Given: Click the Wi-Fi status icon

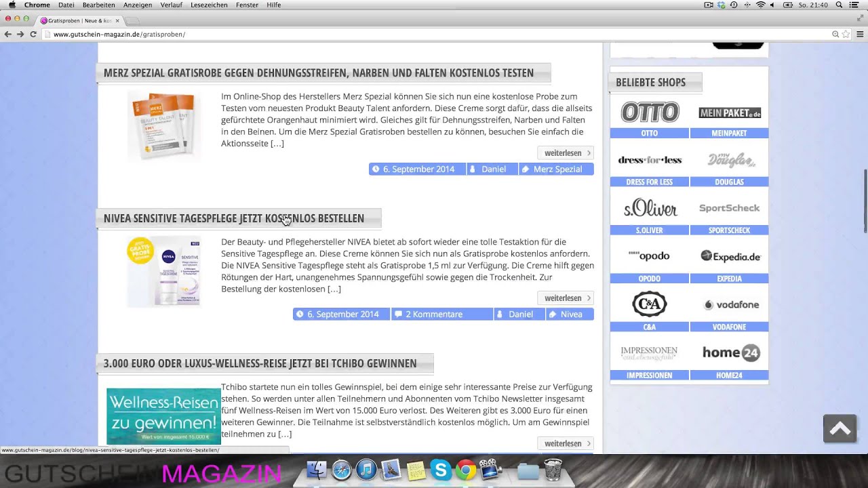Looking at the screenshot, I should tap(760, 5).
